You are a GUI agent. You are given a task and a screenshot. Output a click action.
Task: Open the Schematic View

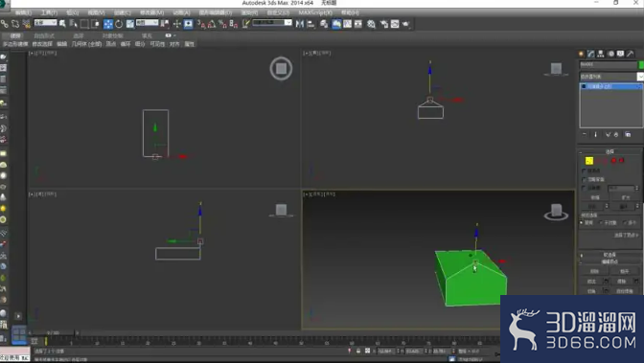point(358,24)
